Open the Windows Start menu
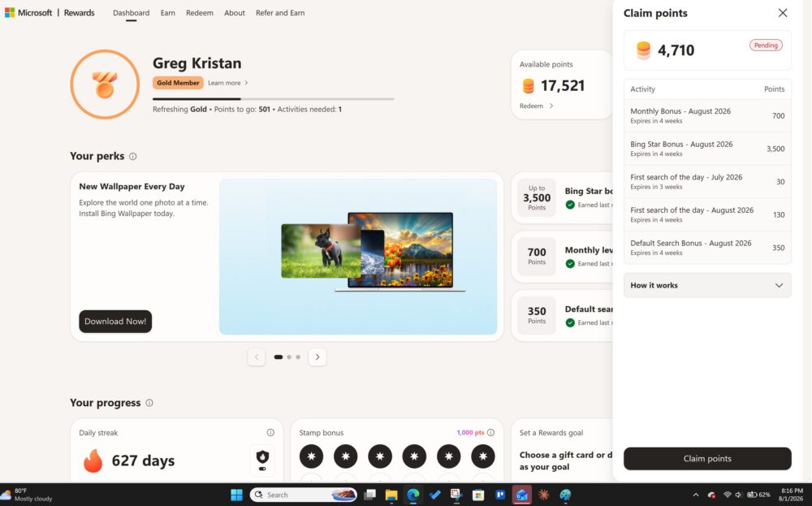812x506 pixels. [x=236, y=495]
